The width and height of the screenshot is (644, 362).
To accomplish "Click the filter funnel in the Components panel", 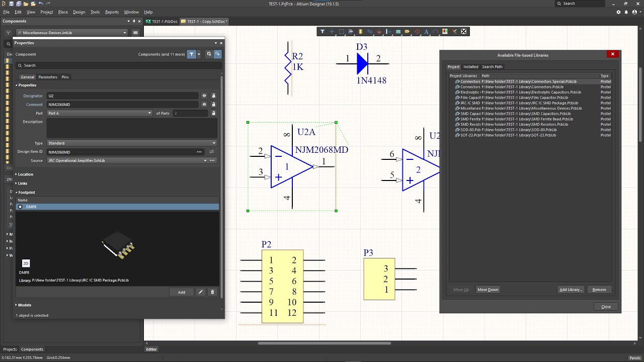I will pos(8,33).
